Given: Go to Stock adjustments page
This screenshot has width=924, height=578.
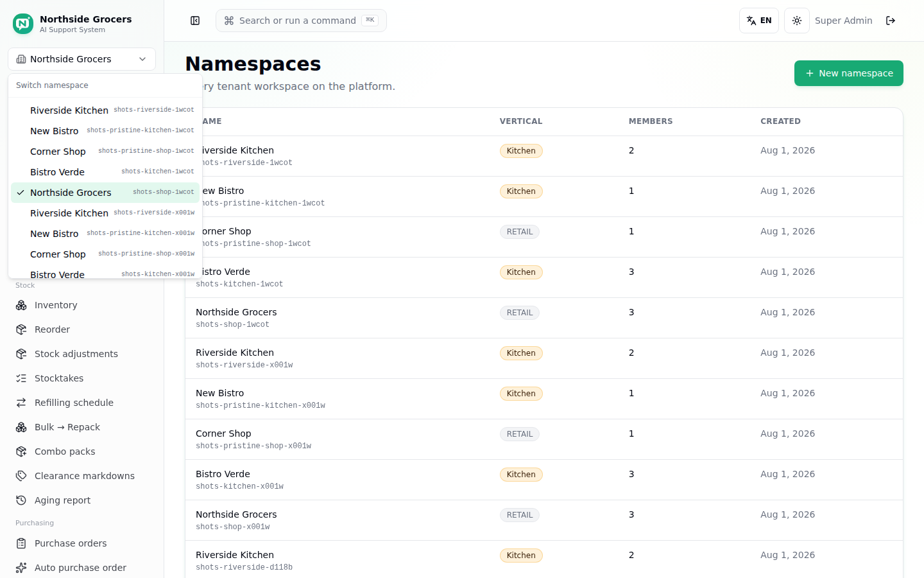Looking at the screenshot, I should pos(81,354).
